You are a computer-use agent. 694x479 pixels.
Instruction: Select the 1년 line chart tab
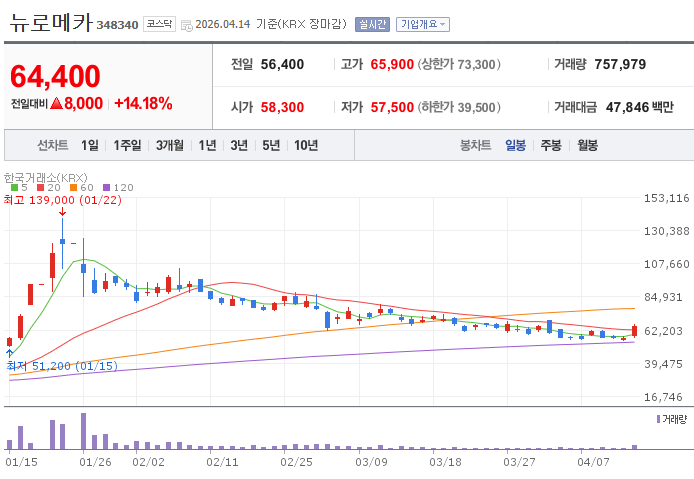point(207,145)
